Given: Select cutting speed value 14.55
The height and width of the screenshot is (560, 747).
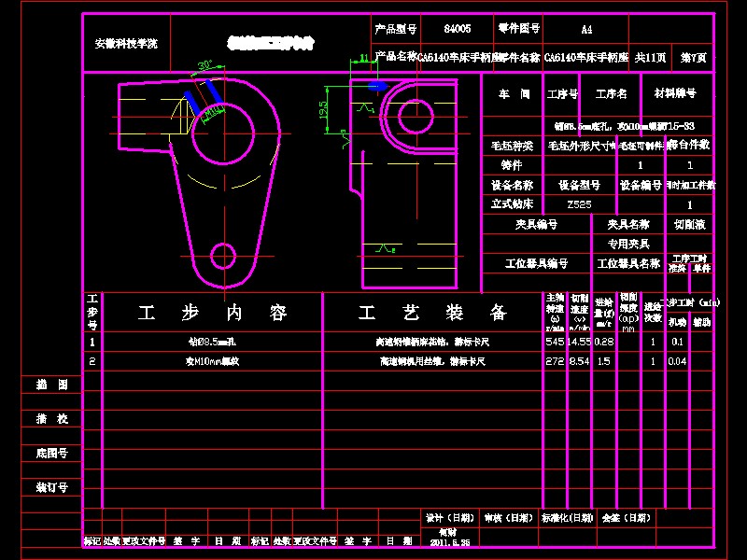Looking at the screenshot, I should click(579, 342).
